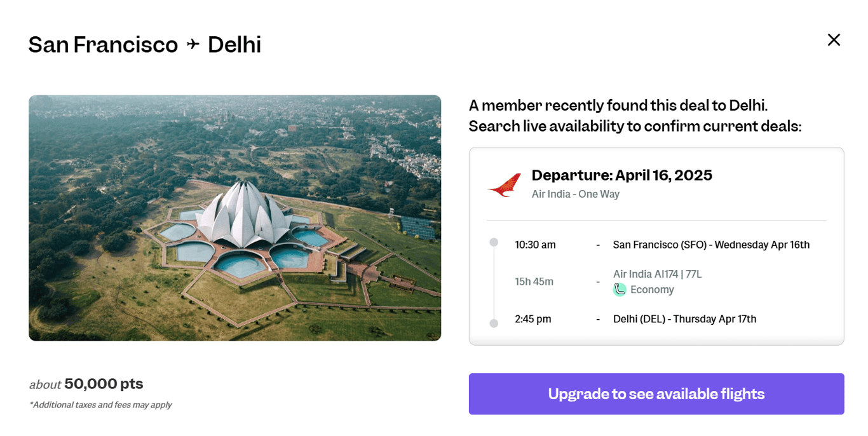Viewport: 868px width, 436px height.
Task: Click the arrival dot on the timeline
Action: click(494, 324)
